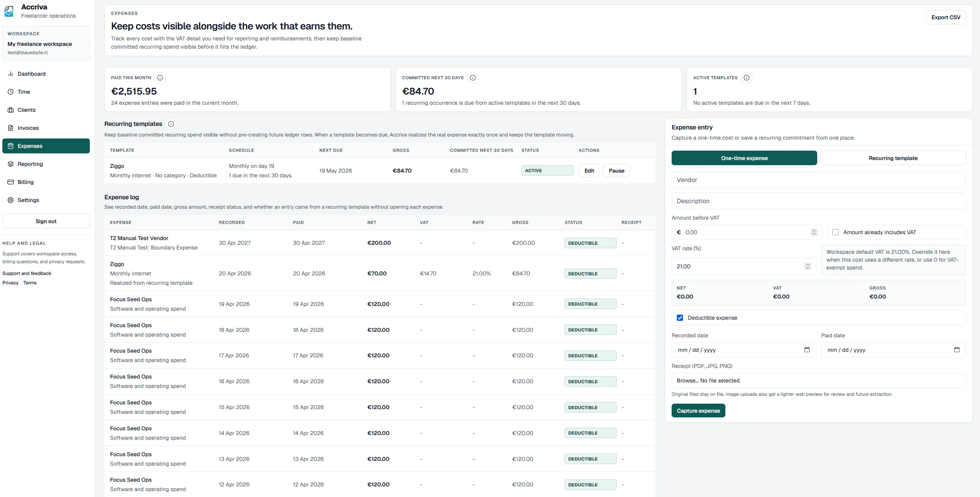Show info for Committed Next 30 Days
The image size is (980, 497).
[x=473, y=78]
